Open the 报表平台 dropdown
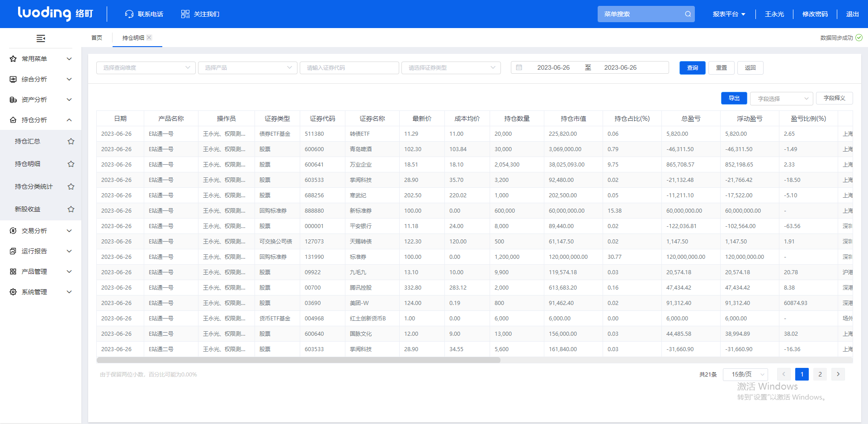The image size is (868, 424). (x=729, y=14)
